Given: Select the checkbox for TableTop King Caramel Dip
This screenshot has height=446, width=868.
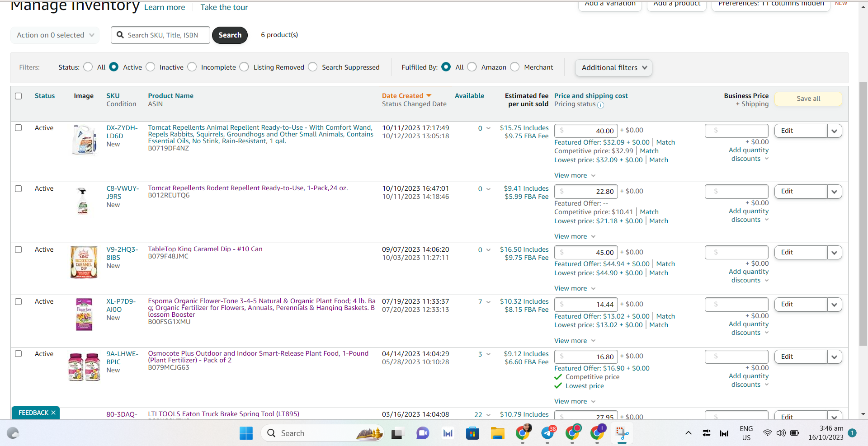Looking at the screenshot, I should tap(19, 249).
